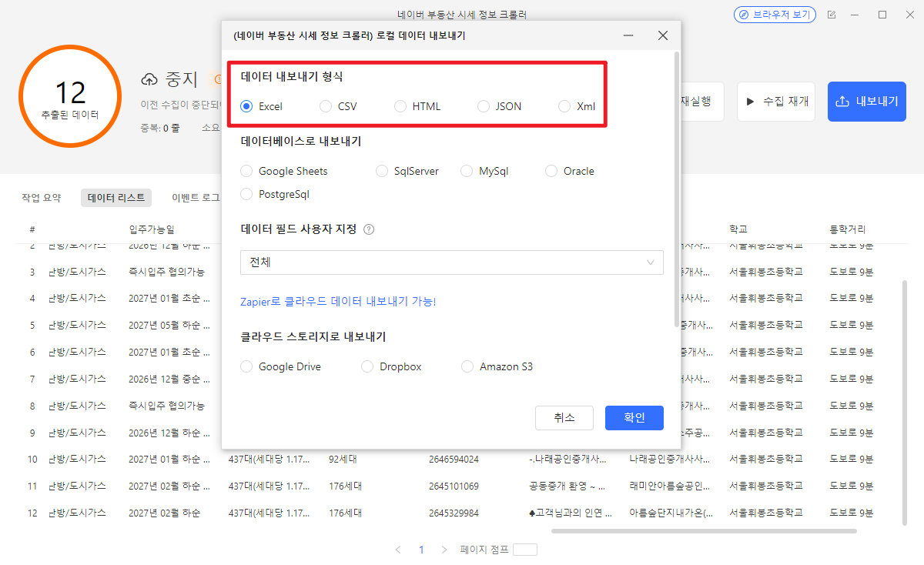
Task: Click the 브라우저 보기 button
Action: pyautogui.click(x=775, y=15)
